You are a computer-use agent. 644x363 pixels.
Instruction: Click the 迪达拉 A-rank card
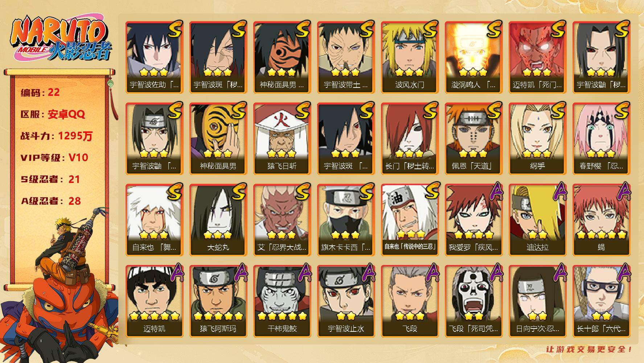click(537, 220)
